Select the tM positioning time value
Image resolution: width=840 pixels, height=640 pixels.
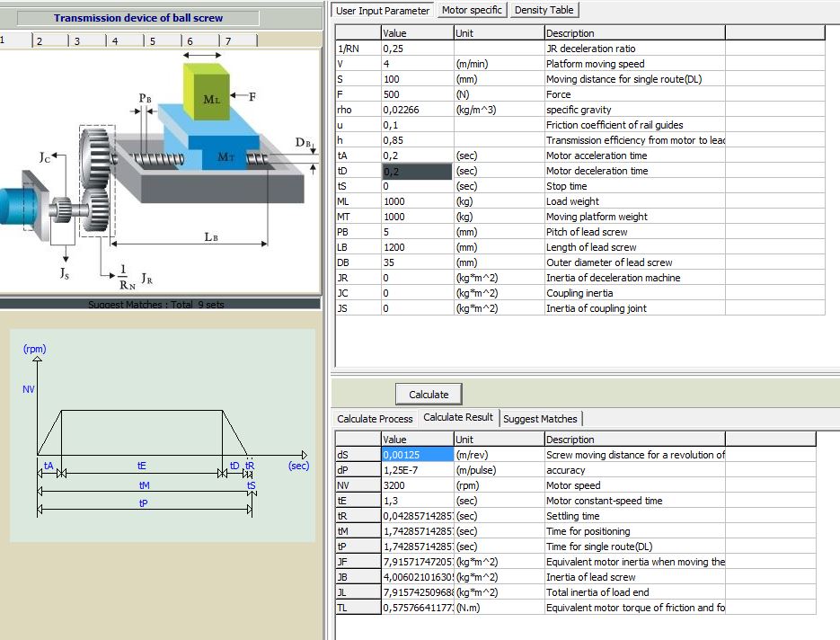[x=418, y=531]
